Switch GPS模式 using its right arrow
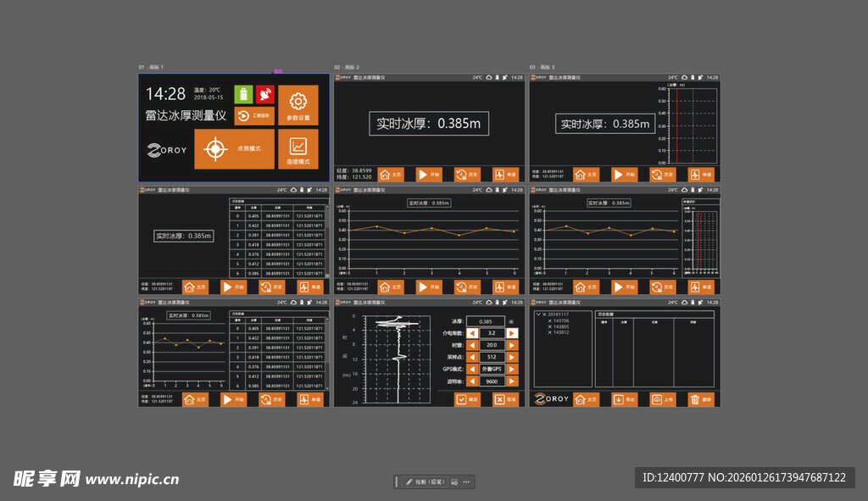This screenshot has width=868, height=501. (512, 370)
